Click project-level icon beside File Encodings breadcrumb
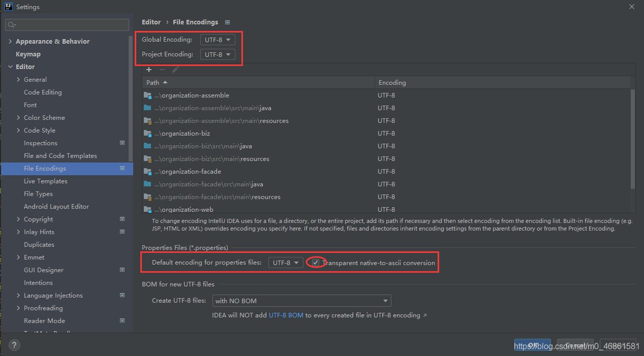The image size is (644, 356). (227, 22)
